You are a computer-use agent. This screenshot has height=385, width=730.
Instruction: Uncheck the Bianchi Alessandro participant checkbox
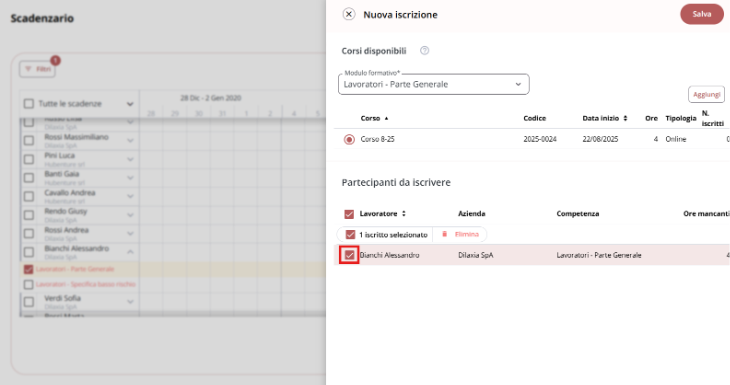(x=349, y=255)
